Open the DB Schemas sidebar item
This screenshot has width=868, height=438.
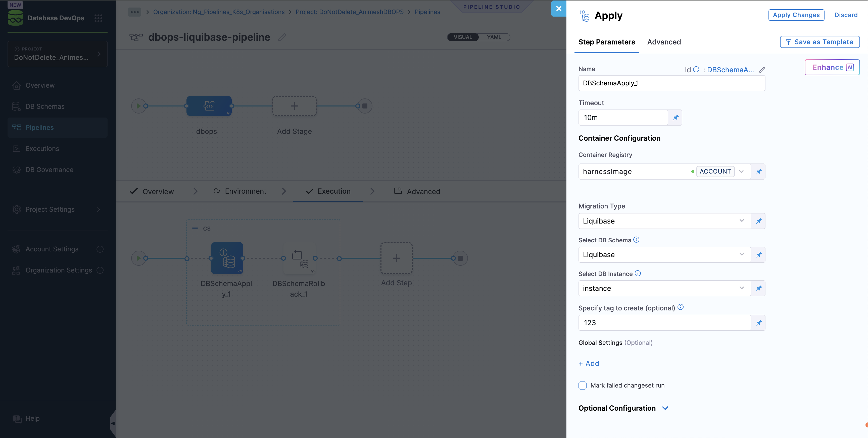[x=44, y=106]
